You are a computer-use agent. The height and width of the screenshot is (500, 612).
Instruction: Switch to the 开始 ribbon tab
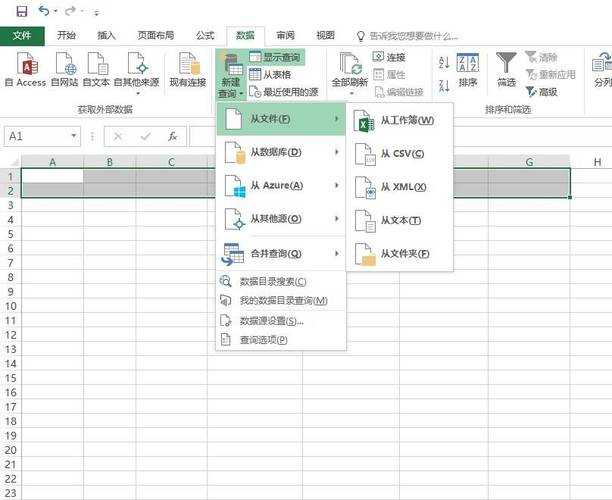tap(66, 36)
